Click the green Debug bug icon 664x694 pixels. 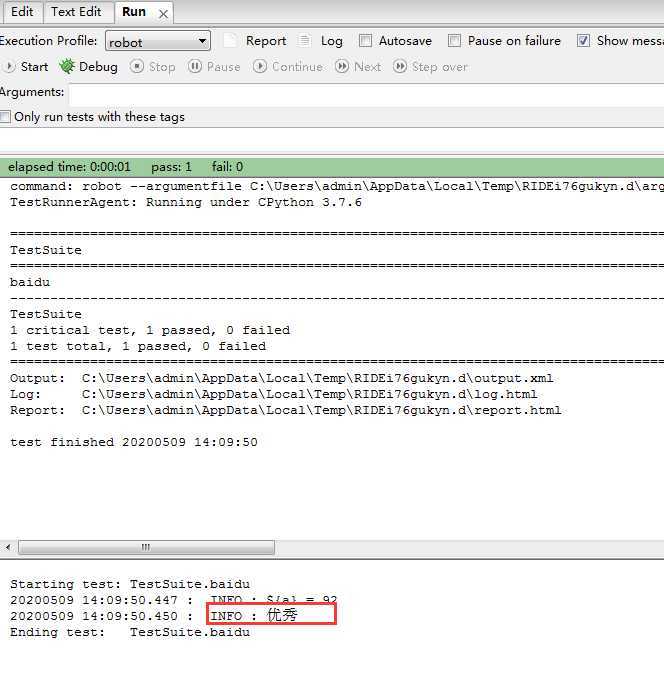coord(67,66)
